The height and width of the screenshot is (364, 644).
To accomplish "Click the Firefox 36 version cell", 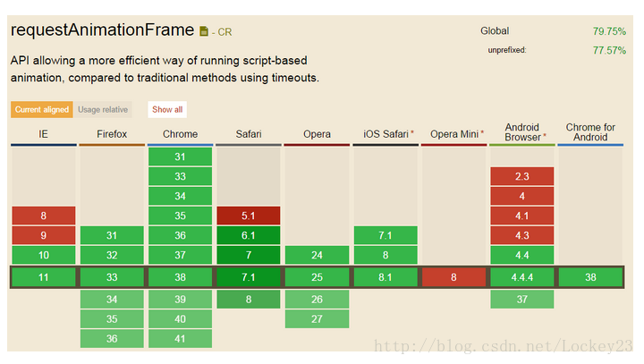I will (112, 339).
